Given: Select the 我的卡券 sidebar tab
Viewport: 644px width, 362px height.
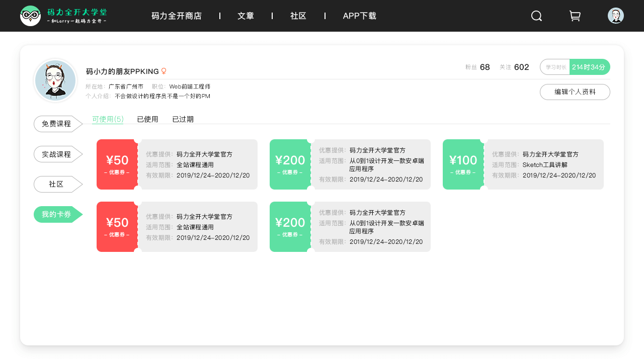Looking at the screenshot, I should (x=56, y=214).
